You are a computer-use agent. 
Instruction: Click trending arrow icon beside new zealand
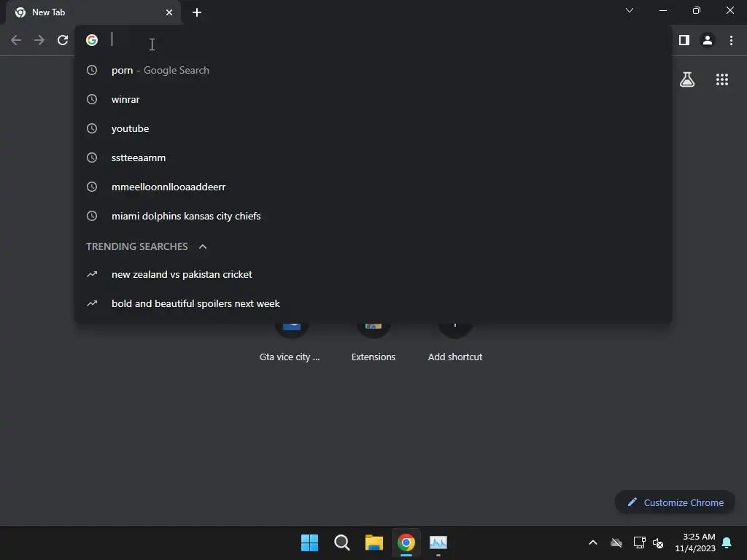point(92,274)
